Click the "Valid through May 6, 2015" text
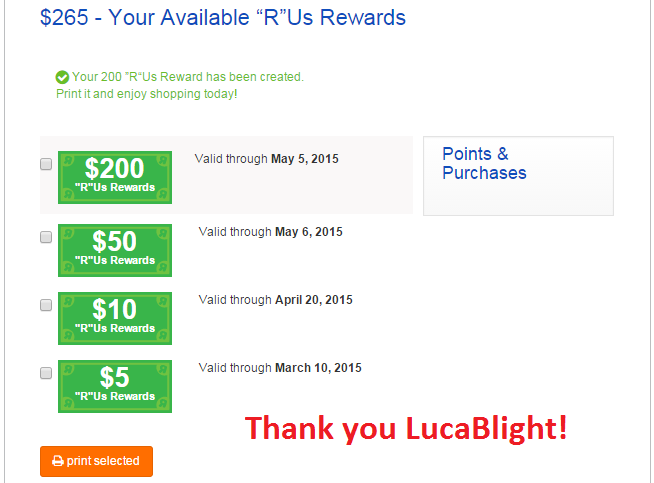This screenshot has width=654, height=483. tap(270, 232)
